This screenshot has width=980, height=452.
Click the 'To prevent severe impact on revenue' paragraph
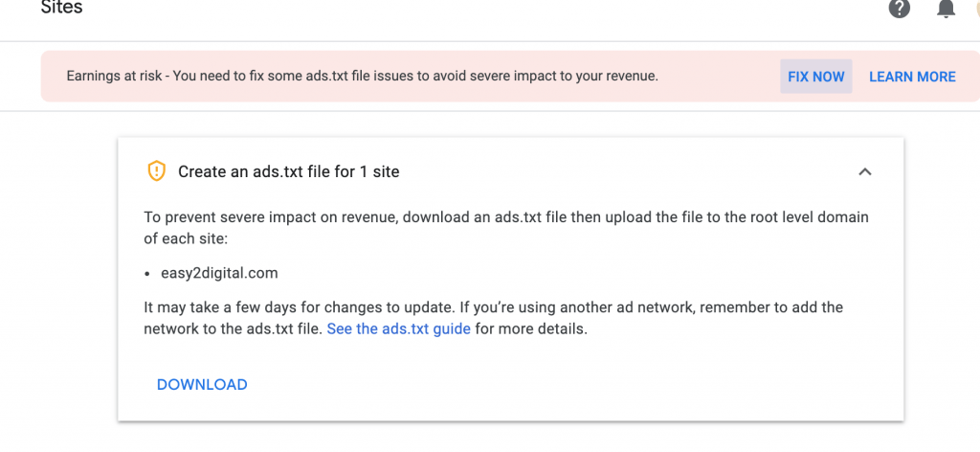click(506, 228)
